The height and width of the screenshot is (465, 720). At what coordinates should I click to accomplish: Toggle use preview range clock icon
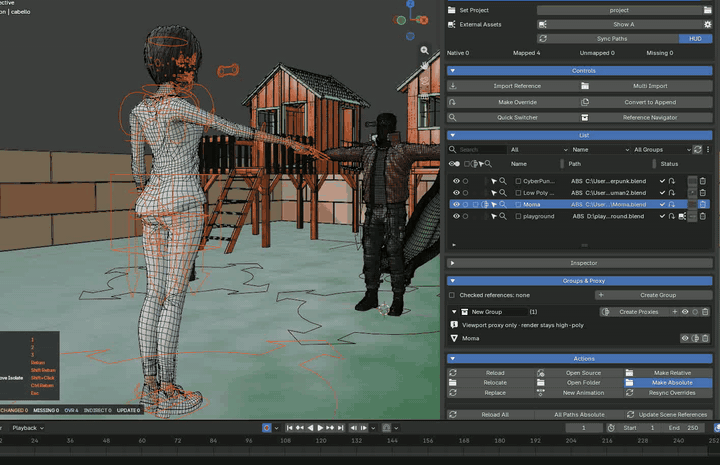point(611,428)
